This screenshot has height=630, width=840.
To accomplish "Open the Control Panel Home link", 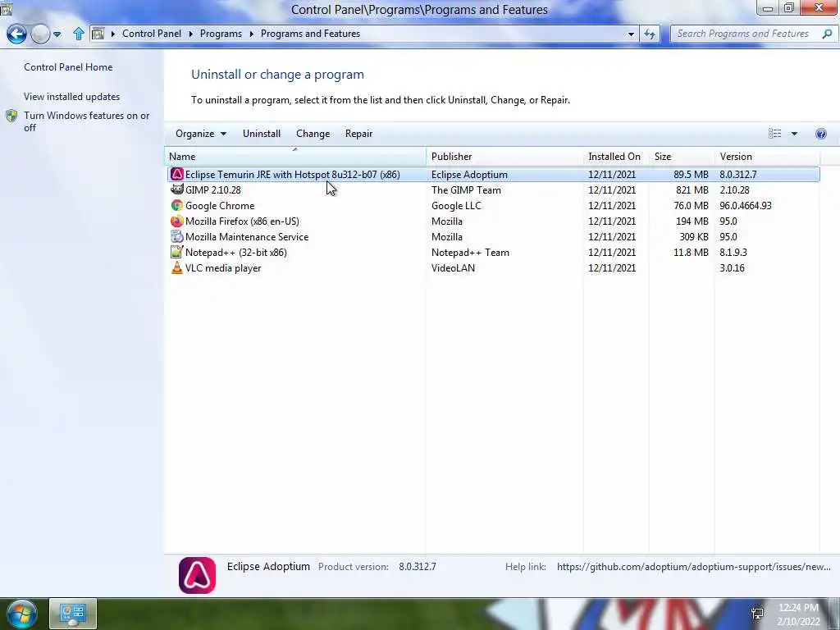I will click(x=68, y=67).
